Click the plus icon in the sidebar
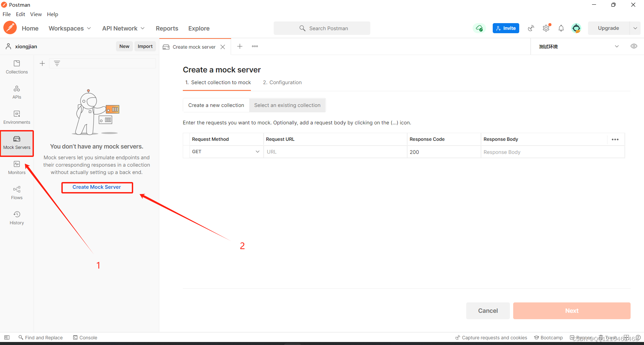This screenshot has width=644, height=345. pyautogui.click(x=42, y=63)
